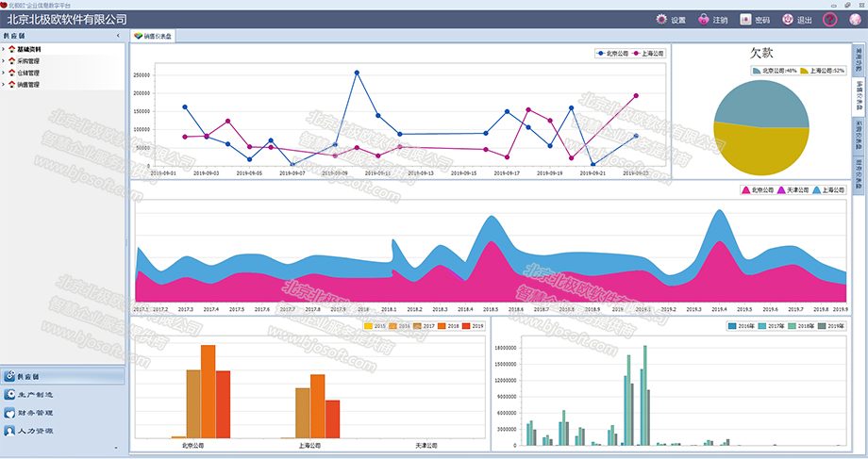Toggle 上海公司 in area chart legend
The image size is (868, 459).
pyautogui.click(x=828, y=189)
